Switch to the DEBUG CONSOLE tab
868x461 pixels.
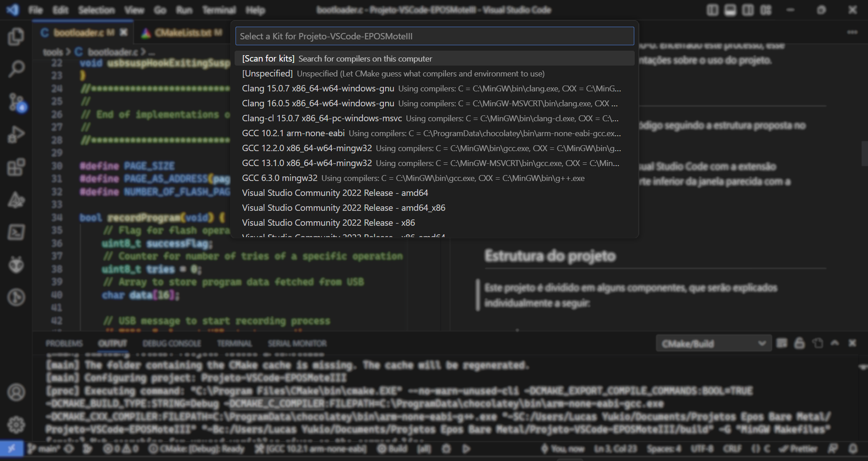tap(172, 343)
